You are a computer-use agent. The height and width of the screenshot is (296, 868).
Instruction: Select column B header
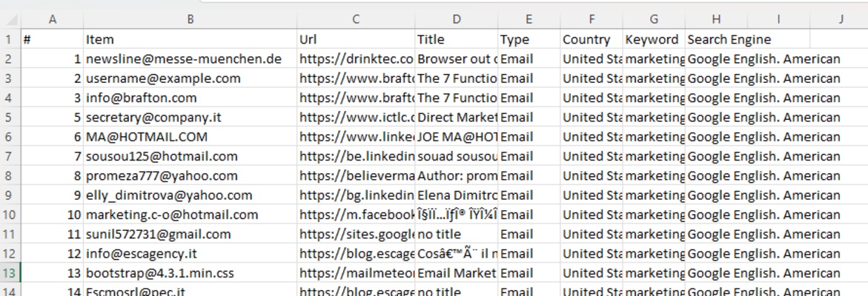pos(191,19)
